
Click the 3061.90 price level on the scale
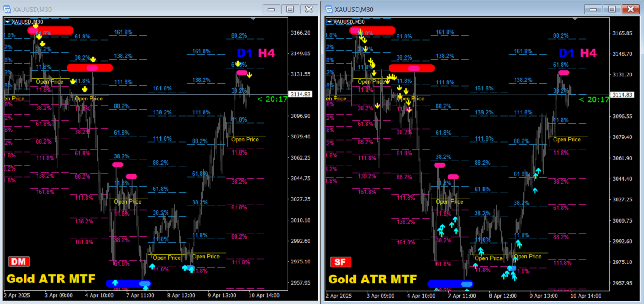click(623, 158)
